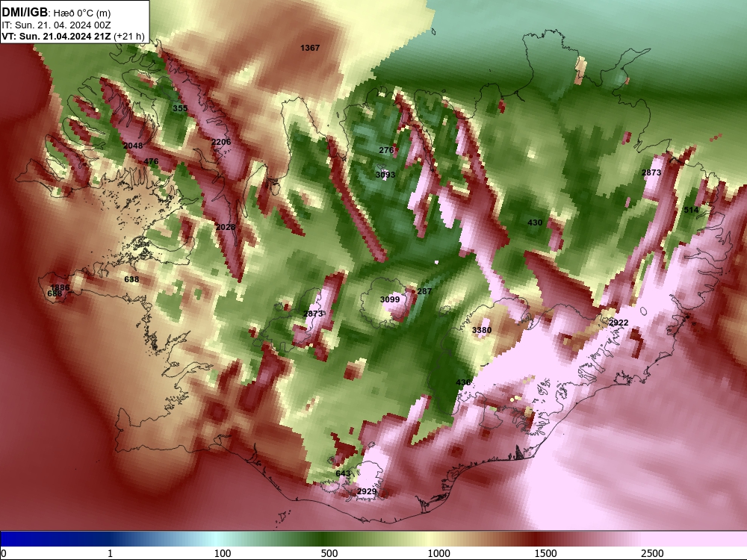
Task: Click the 1 label on the color scale
Action: (110, 553)
